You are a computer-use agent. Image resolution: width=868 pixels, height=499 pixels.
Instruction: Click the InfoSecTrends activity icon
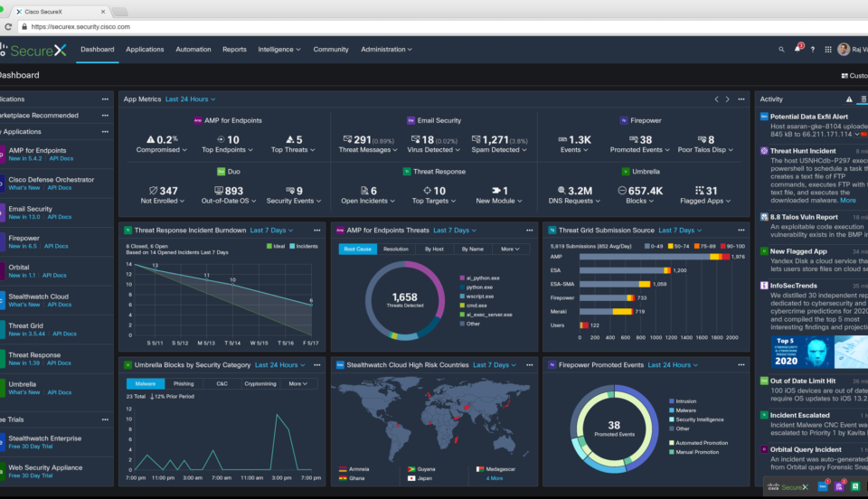tap(764, 286)
